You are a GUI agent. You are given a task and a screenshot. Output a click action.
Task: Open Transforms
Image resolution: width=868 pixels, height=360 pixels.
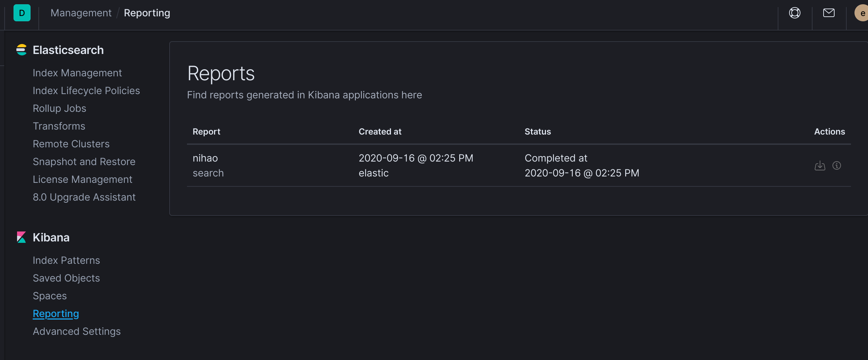pyautogui.click(x=59, y=126)
